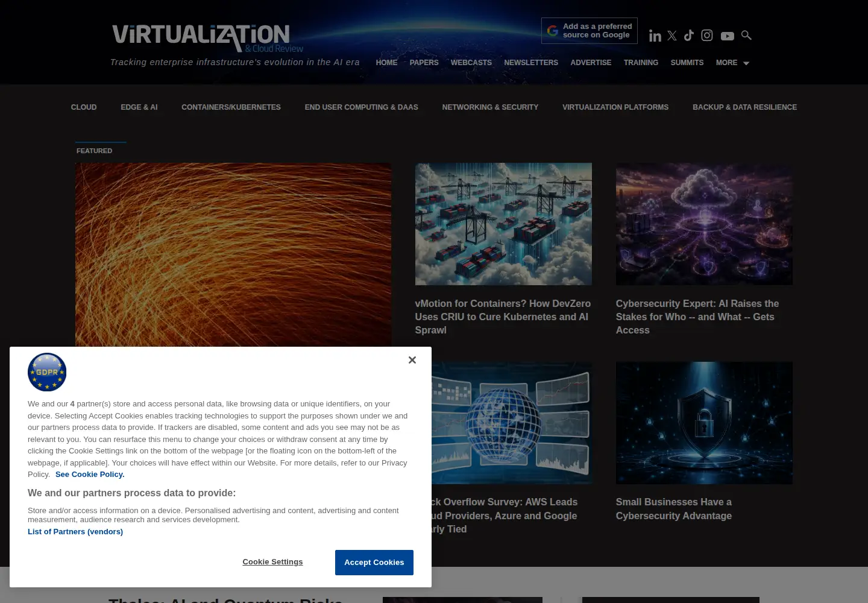Click the FEATURED section label
868x603 pixels.
(94, 151)
